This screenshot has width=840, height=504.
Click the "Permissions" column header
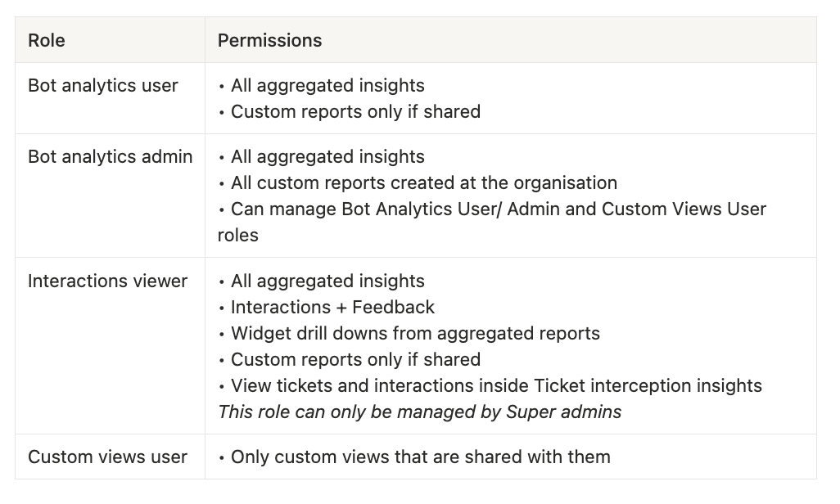tap(269, 41)
